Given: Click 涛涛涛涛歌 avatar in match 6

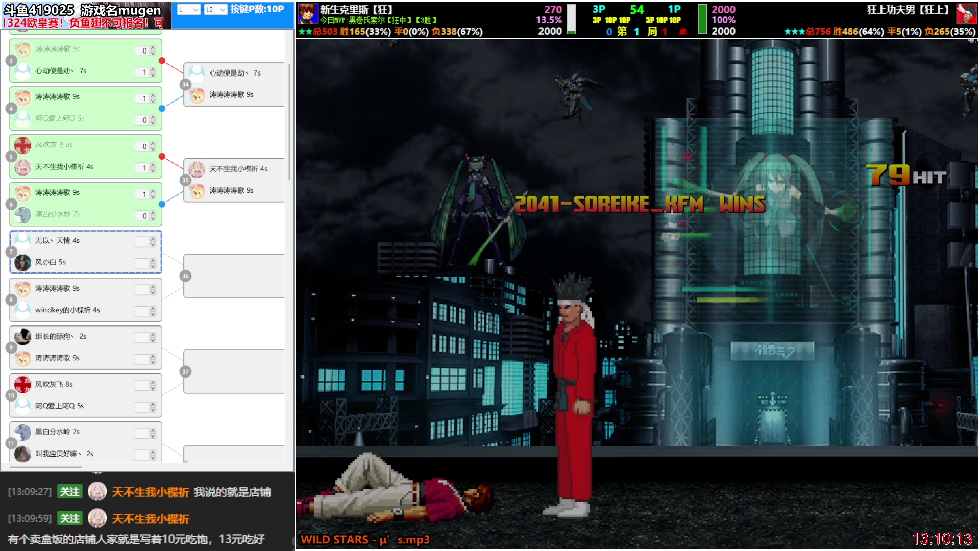Looking at the screenshot, I should [x=23, y=193].
